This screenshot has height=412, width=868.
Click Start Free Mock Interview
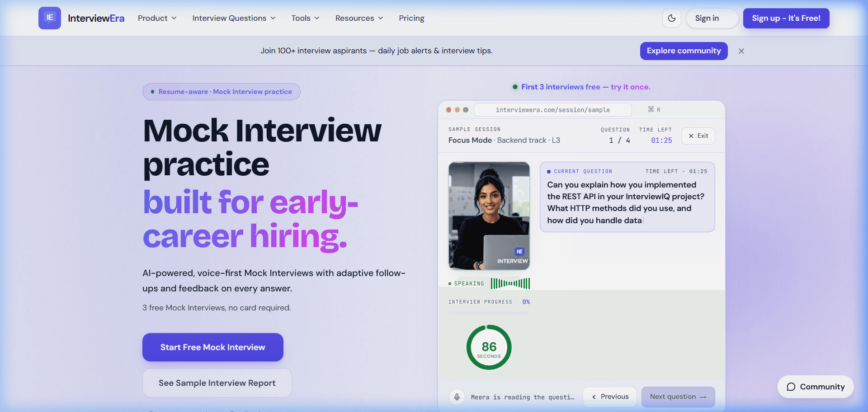tap(213, 347)
